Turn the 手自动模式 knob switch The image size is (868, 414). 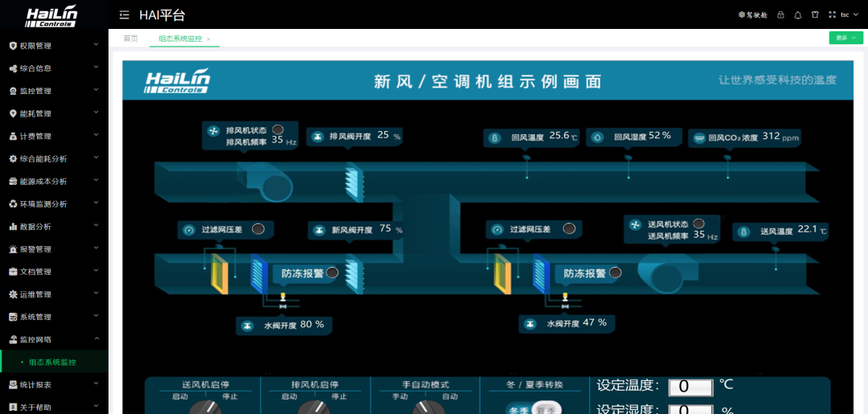point(425,408)
